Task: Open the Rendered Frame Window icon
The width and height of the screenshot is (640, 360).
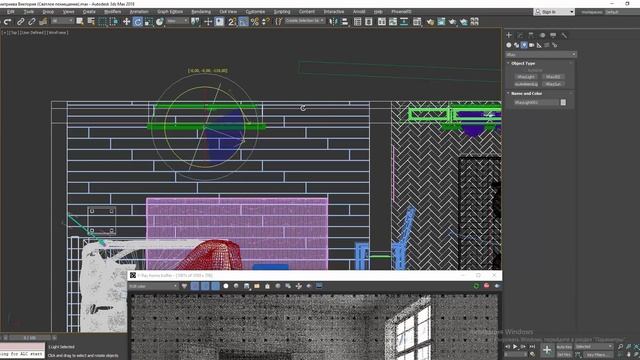Action: [441, 21]
